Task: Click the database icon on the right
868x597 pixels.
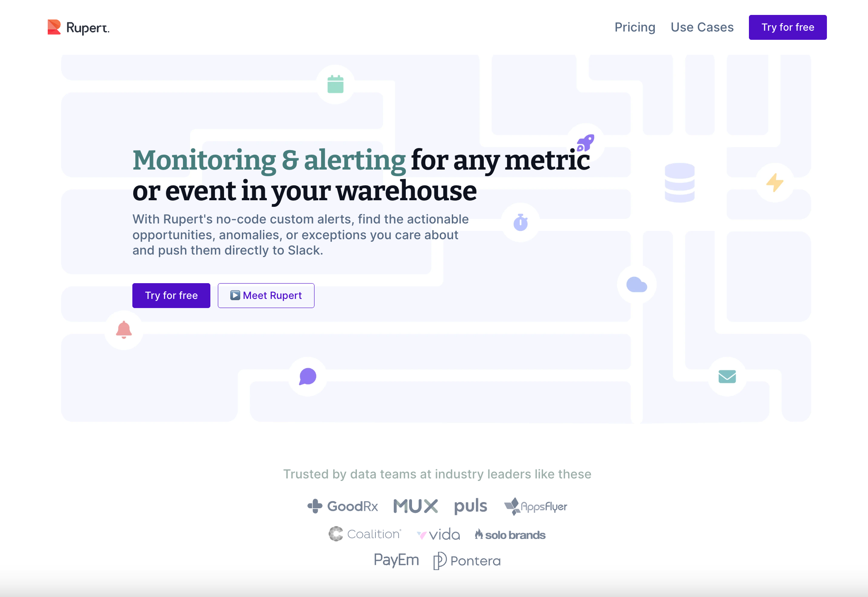Action: pyautogui.click(x=680, y=182)
